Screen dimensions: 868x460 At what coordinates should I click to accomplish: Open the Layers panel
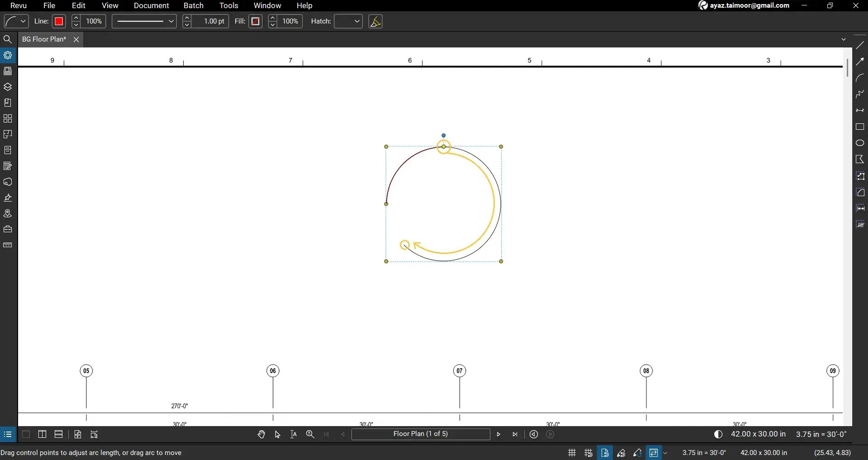[x=8, y=86]
